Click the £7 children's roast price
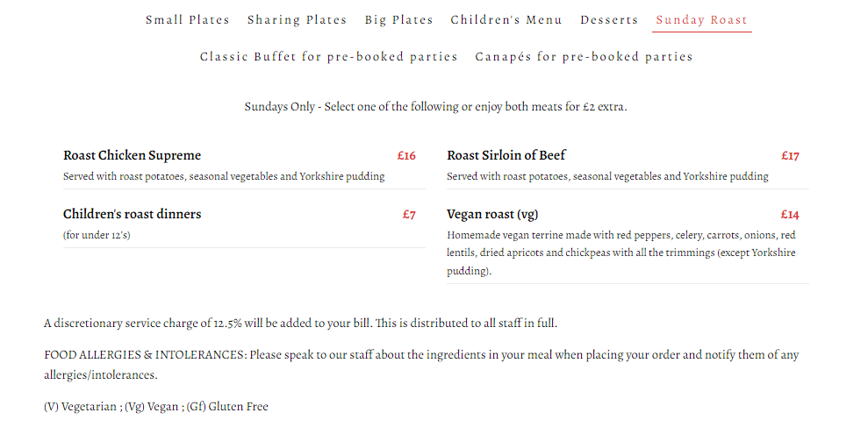The height and width of the screenshot is (427, 868). [409, 214]
